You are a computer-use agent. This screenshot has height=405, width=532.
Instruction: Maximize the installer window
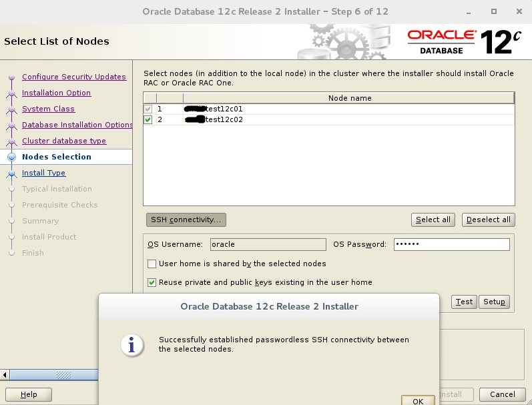point(494,11)
